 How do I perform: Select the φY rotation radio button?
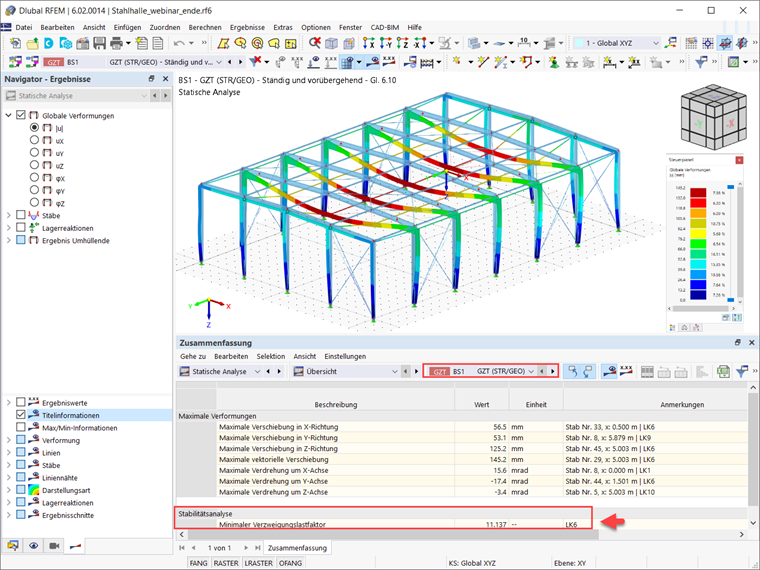click(34, 190)
